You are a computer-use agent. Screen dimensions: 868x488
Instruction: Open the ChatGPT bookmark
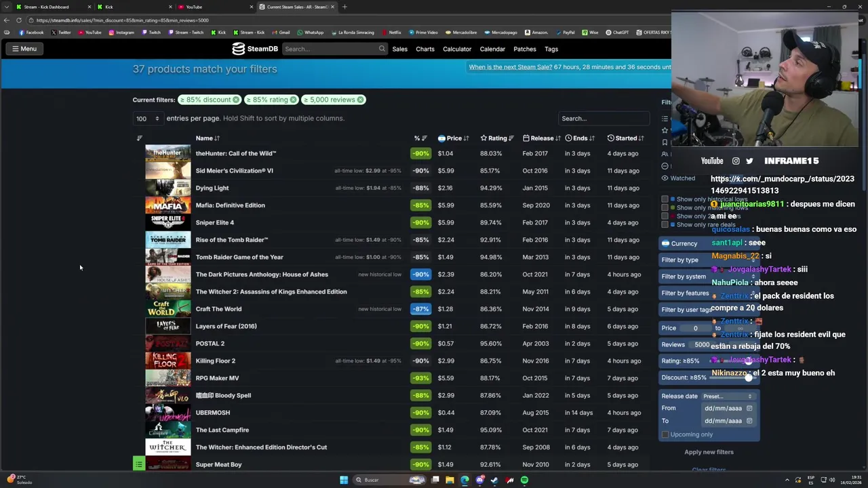618,33
